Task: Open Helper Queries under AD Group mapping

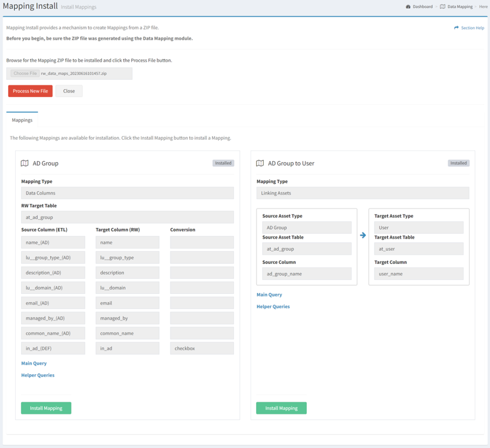Action: [37, 375]
